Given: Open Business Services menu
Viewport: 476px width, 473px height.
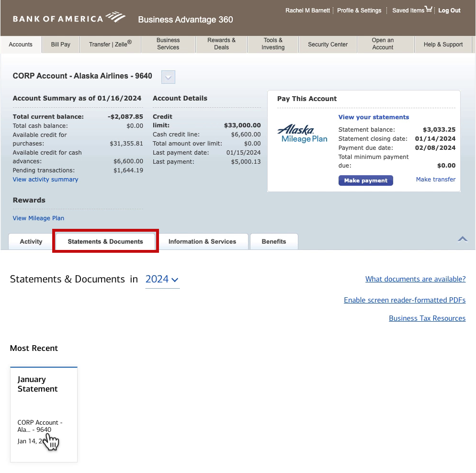Looking at the screenshot, I should 168,44.
